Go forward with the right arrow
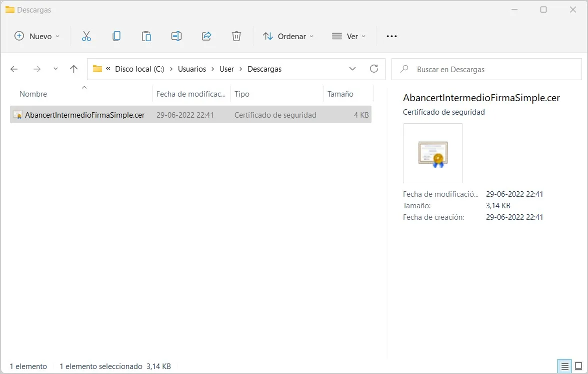The width and height of the screenshot is (588, 374). tap(37, 69)
